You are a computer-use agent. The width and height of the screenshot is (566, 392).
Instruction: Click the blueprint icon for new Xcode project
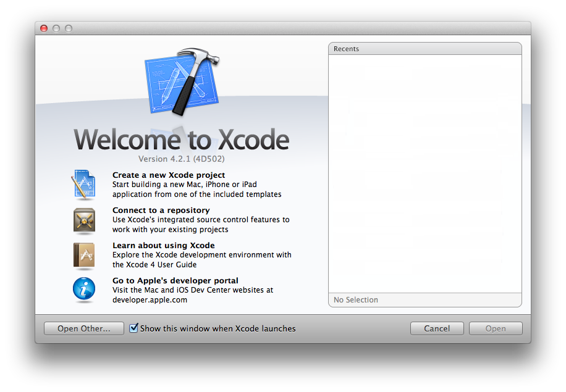click(84, 185)
